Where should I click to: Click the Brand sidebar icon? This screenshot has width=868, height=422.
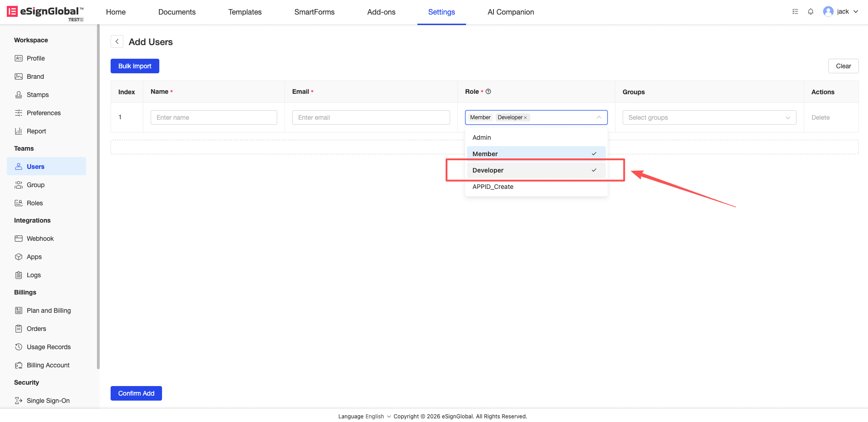point(19,76)
